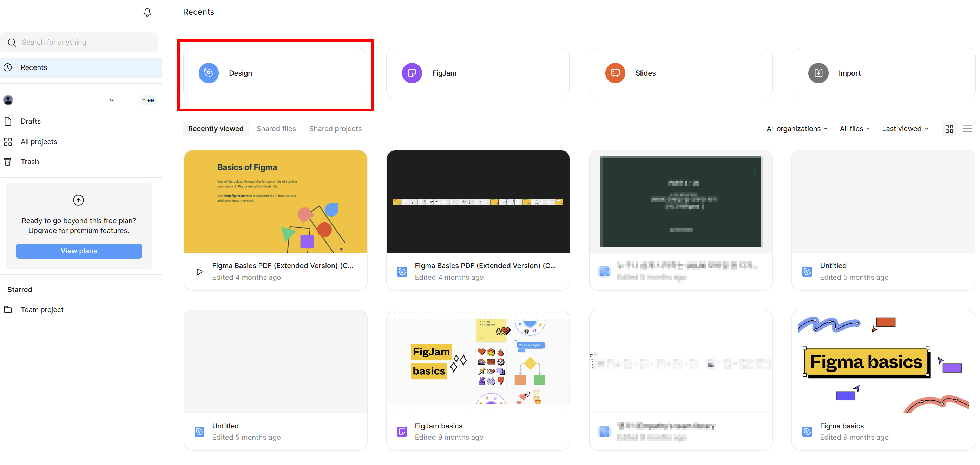Click the Starred section heading
This screenshot has height=465, width=980.
tap(20, 289)
